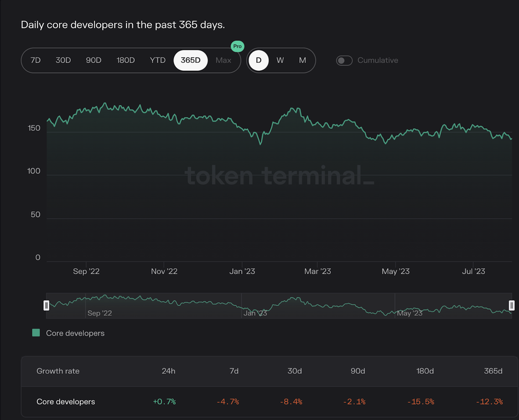Toggle the Core developers legend label
The width and height of the screenshot is (519, 420).
click(75, 333)
